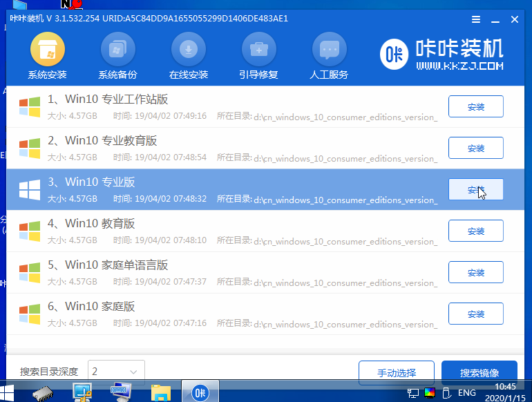Click the USB device tray icon
This screenshot has width=532, height=402.
pos(446,393)
